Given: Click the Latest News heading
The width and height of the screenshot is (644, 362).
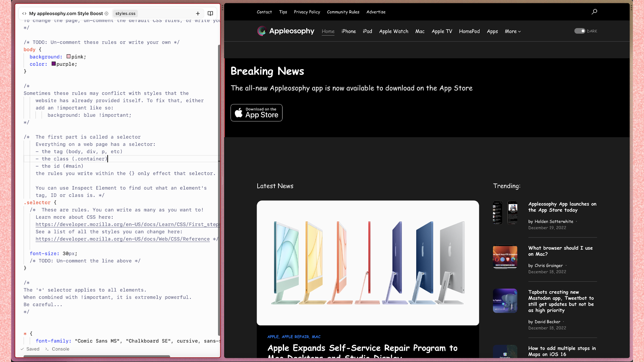Looking at the screenshot, I should point(275,186).
